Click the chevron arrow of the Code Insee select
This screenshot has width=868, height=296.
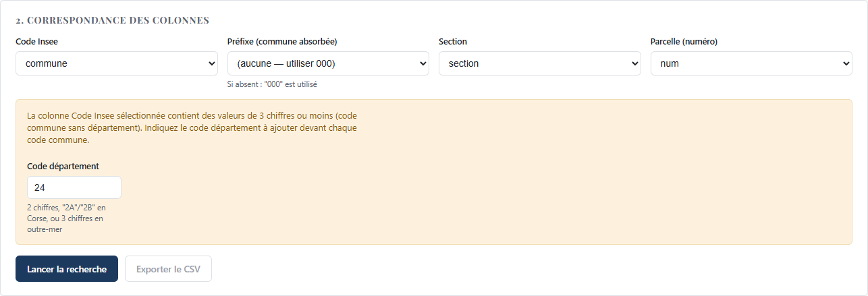coord(212,64)
